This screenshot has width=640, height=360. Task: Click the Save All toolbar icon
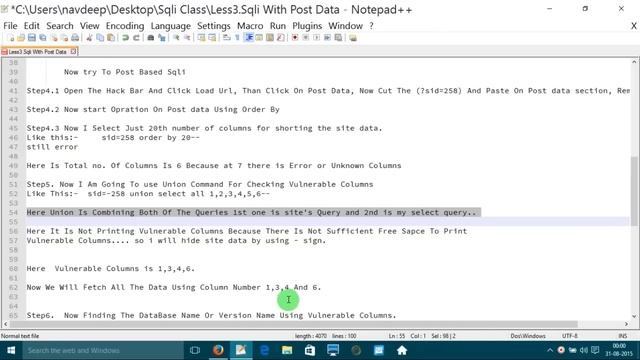point(42,38)
